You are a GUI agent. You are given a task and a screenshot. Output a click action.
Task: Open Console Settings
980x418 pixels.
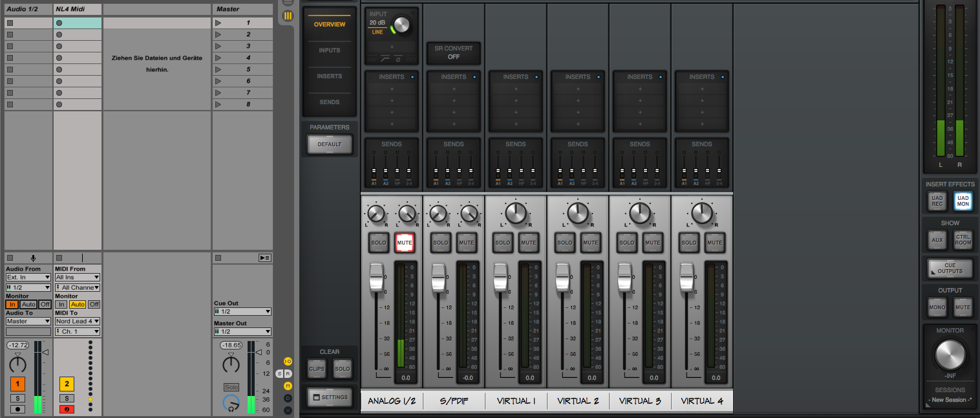330,397
